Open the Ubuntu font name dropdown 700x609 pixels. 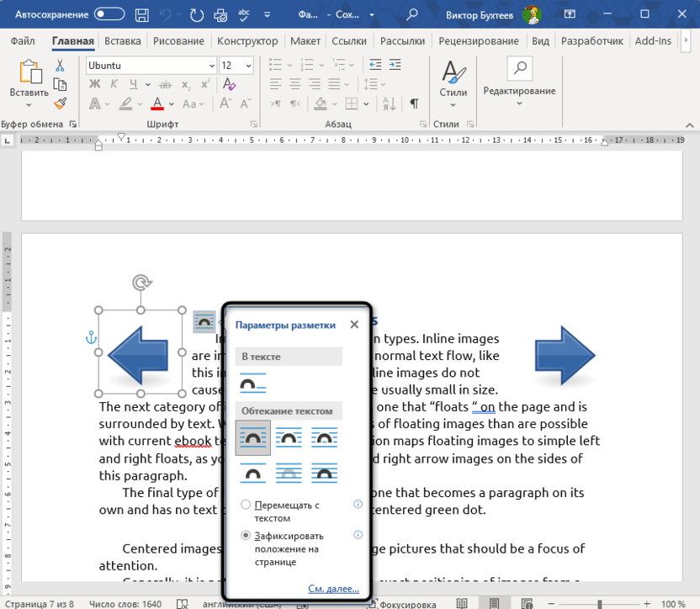pos(211,66)
